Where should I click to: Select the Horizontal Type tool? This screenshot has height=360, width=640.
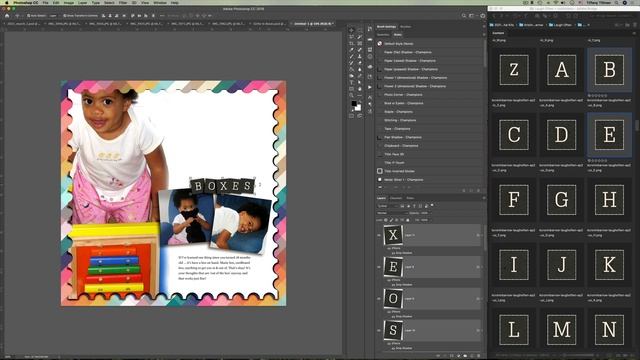point(351,82)
